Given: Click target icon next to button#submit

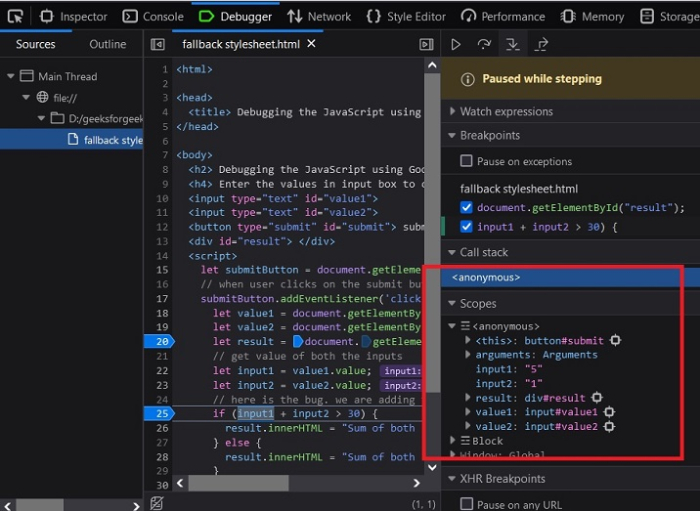Looking at the screenshot, I should (615, 341).
